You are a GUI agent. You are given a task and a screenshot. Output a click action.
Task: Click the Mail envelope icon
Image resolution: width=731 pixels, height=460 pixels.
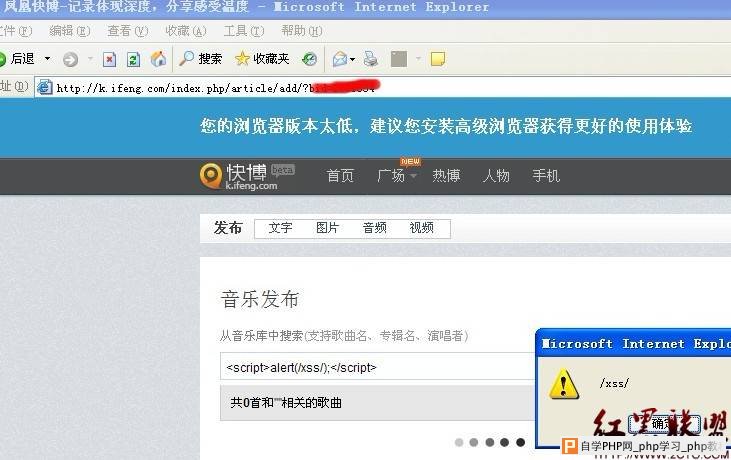click(x=340, y=59)
